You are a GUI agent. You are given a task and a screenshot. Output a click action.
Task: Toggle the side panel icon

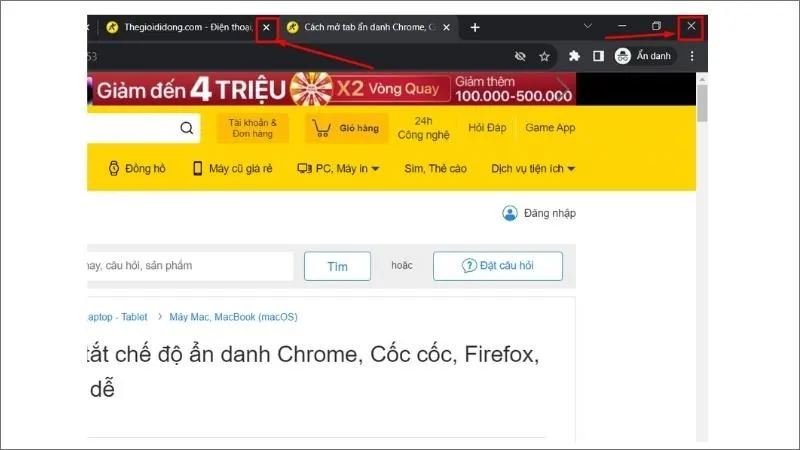598,56
